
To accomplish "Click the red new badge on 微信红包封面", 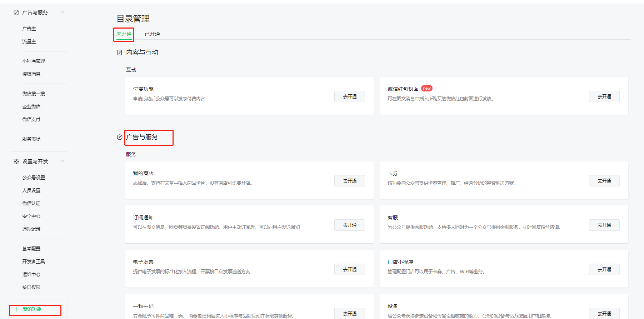I will [427, 88].
